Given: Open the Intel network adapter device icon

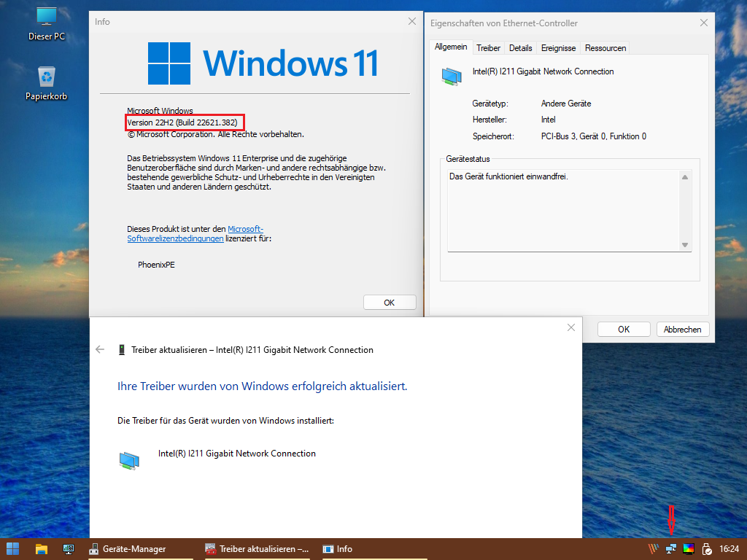Looking at the screenshot, I should (452, 71).
